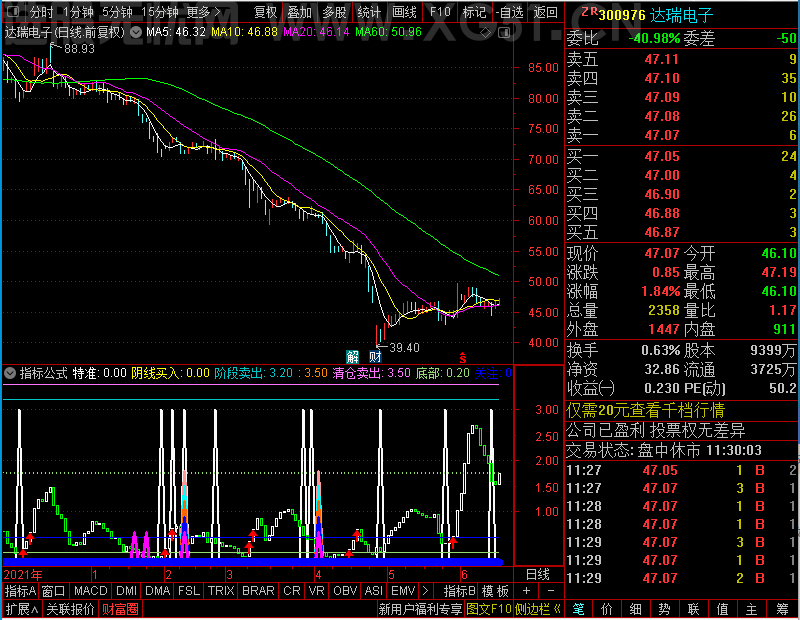800x620 pixels.
Task: Open the 细 detail tab icon
Action: pos(636,609)
